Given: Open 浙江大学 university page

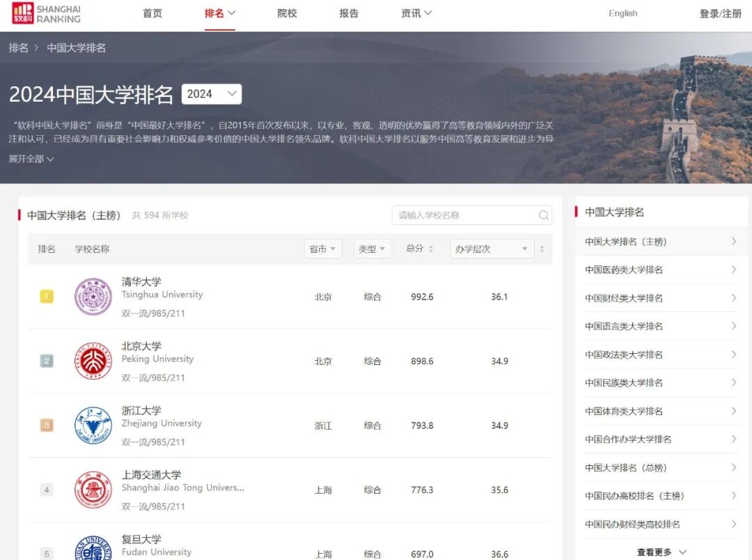Looking at the screenshot, I should pyautogui.click(x=141, y=410).
